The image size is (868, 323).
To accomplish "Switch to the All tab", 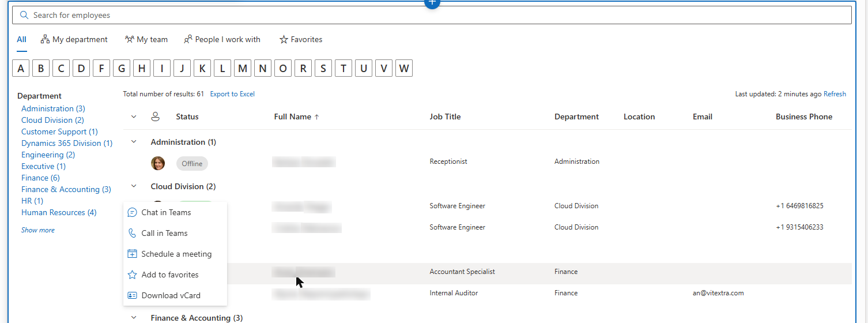I will [x=21, y=39].
